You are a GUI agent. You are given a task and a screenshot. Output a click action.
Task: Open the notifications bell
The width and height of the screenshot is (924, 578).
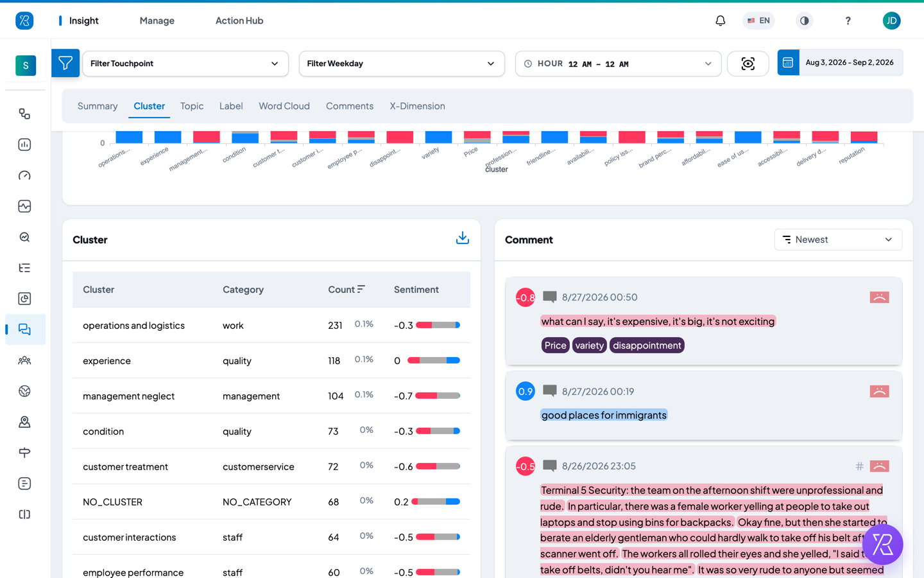(720, 21)
